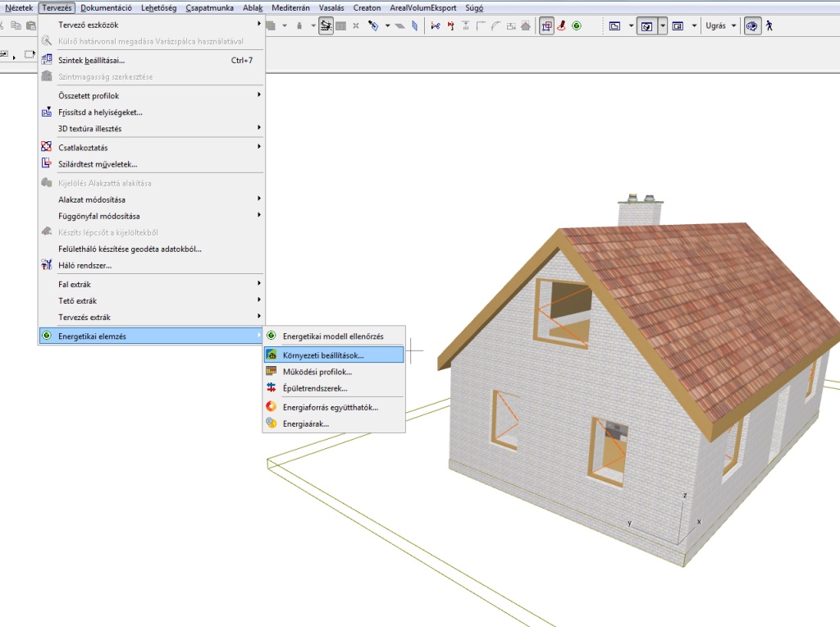Open the Mediterrán menu
840x627 pixels.
[290, 8]
